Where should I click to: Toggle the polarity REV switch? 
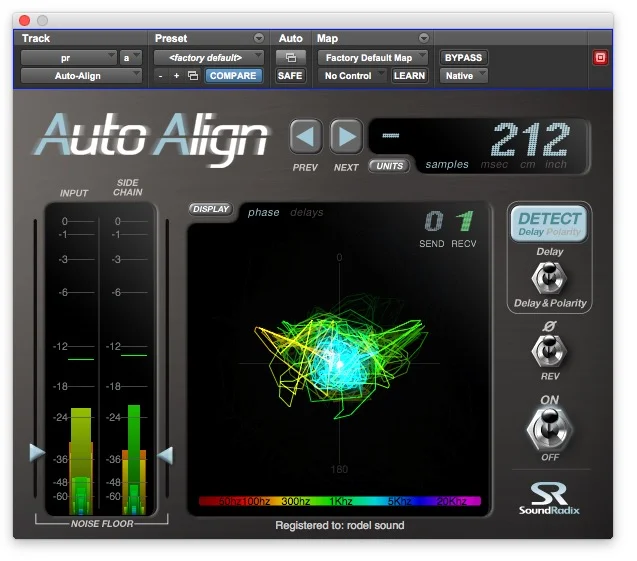(549, 351)
